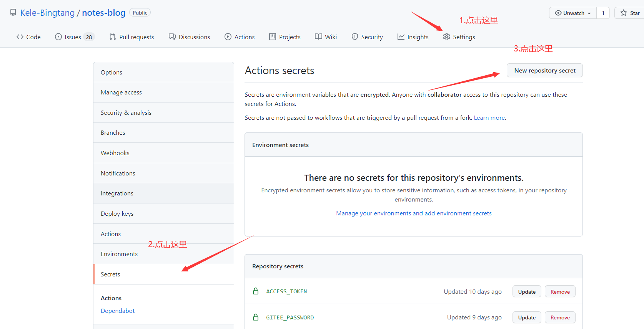The height and width of the screenshot is (329, 644).
Task: Update the ACCESS_TOKEN secret
Action: point(526,292)
